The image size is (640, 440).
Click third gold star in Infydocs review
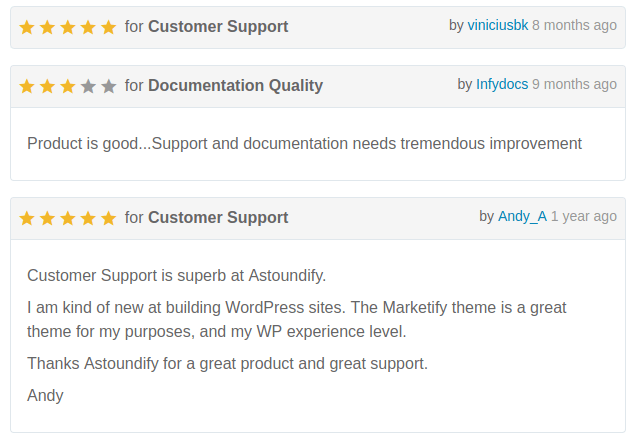(68, 86)
